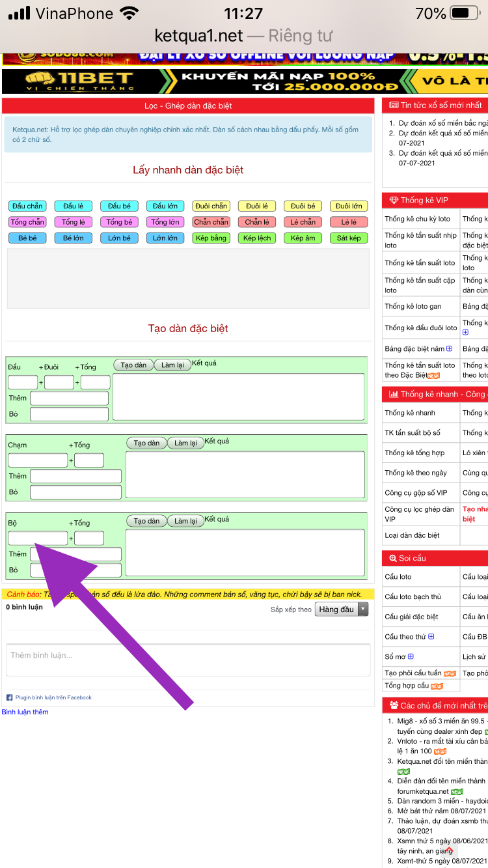Expand plus icon beside Bảng đặc biệt năm

click(449, 349)
